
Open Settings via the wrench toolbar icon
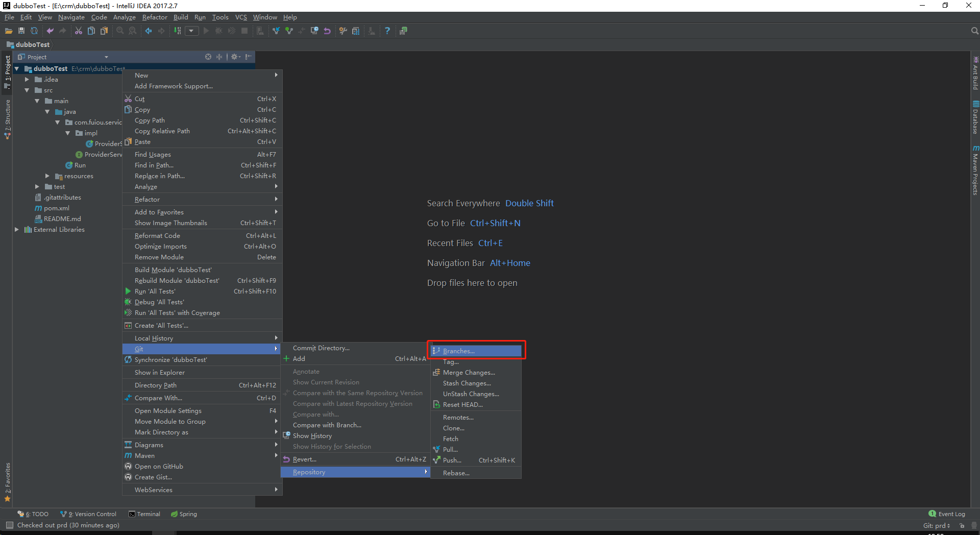343,31
